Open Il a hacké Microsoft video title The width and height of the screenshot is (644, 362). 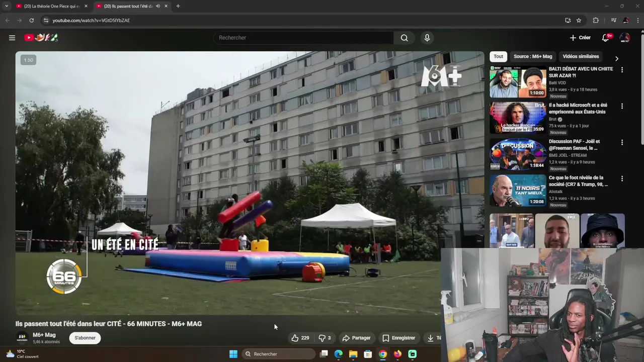578,108
